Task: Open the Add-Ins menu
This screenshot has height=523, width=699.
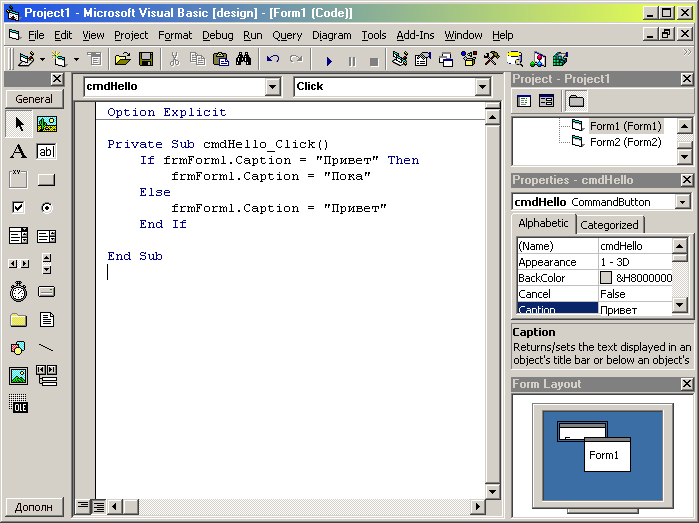Action: (415, 35)
